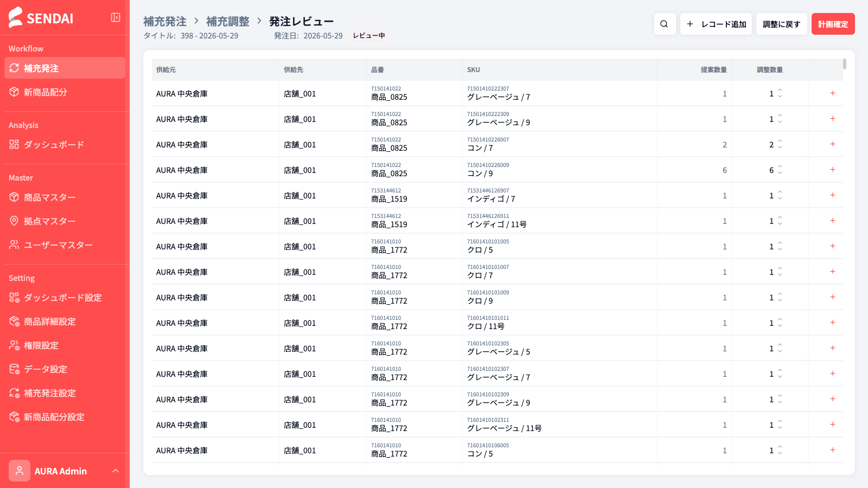Click 補充発注設定 icon

pyautogui.click(x=14, y=393)
